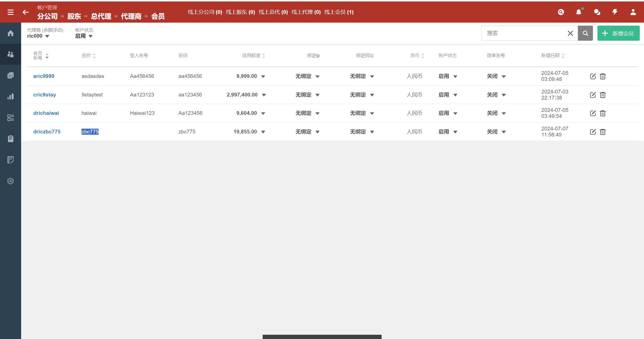Viewport: 644px width, 339px height.
Task: Open the user profile icon
Action: coord(633,12)
